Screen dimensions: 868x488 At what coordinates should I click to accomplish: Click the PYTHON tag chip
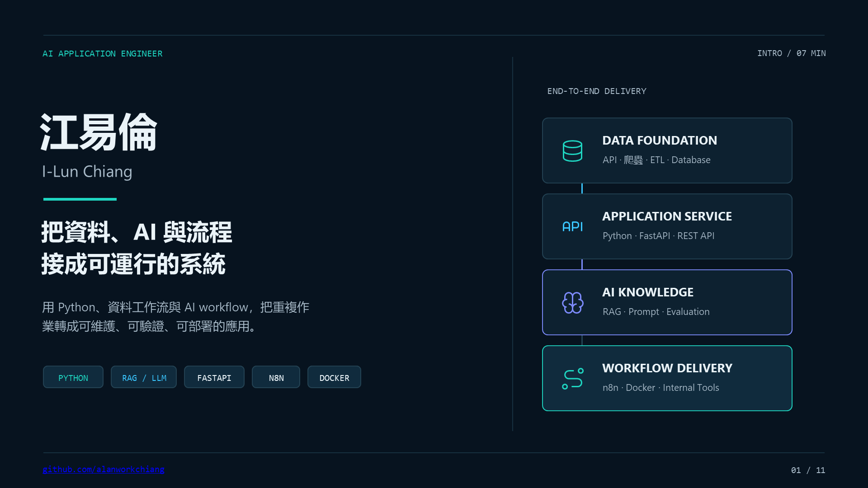tap(73, 377)
